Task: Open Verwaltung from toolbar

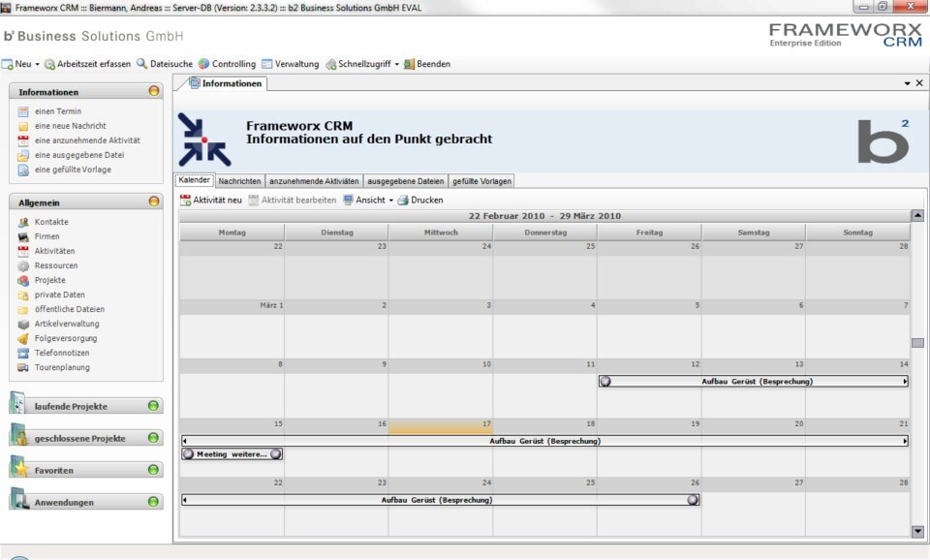Action: [x=290, y=64]
